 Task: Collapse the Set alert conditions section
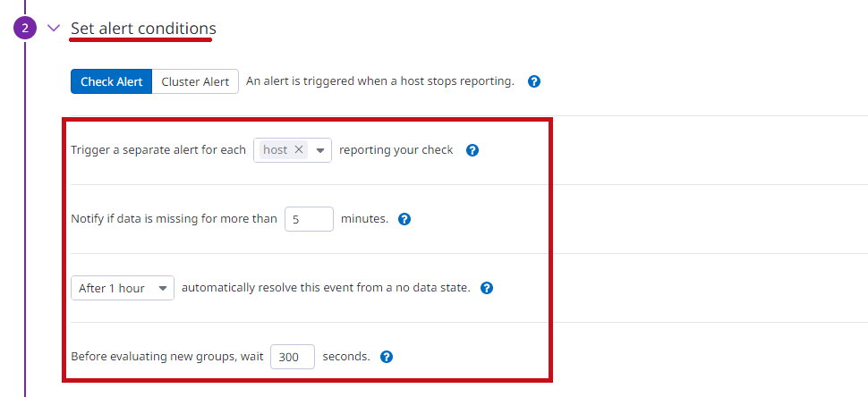tap(54, 28)
